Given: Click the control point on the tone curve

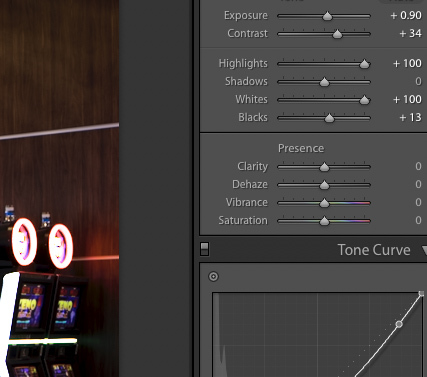Looking at the screenshot, I should tap(399, 324).
